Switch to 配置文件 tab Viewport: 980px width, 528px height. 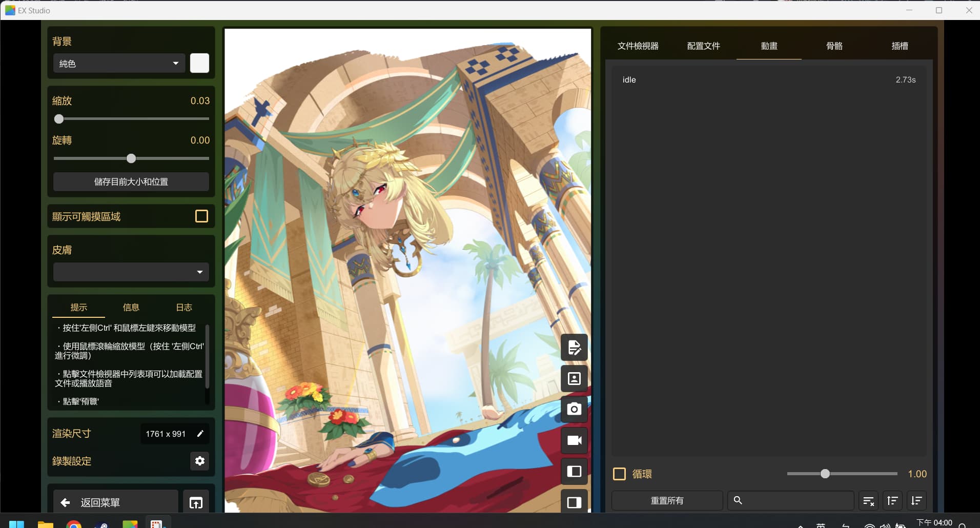click(x=704, y=46)
